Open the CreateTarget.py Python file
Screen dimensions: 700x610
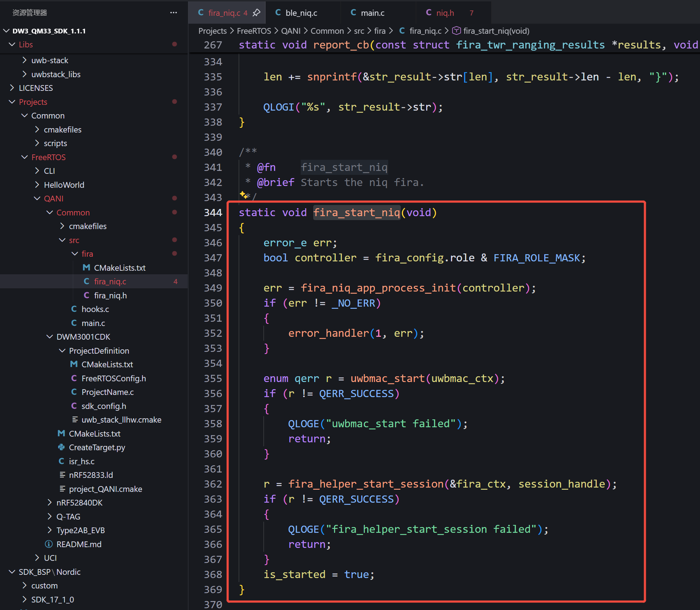pos(97,447)
